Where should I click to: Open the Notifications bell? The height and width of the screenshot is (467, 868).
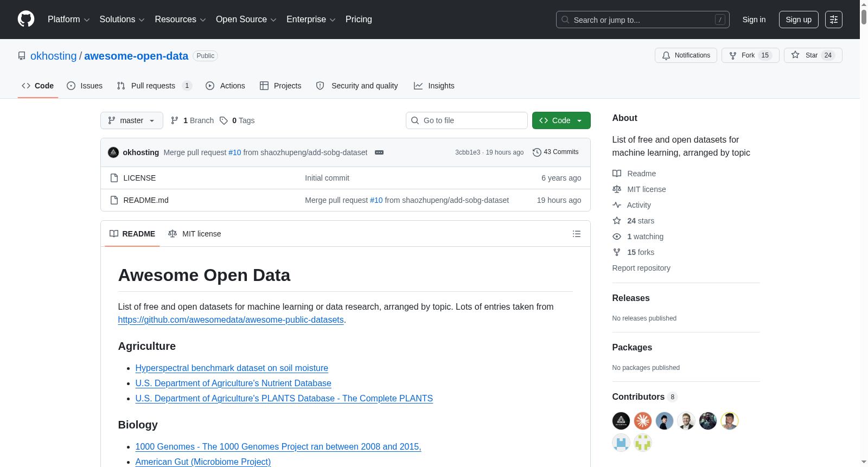coord(686,55)
